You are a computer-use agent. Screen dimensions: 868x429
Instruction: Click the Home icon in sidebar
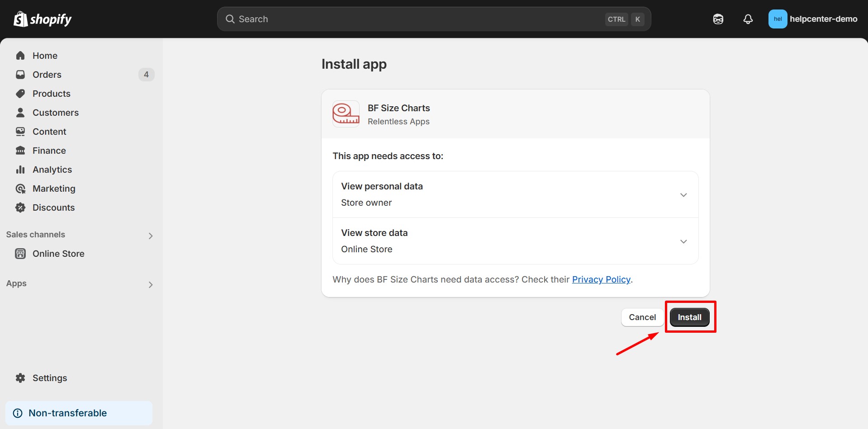[x=20, y=56]
